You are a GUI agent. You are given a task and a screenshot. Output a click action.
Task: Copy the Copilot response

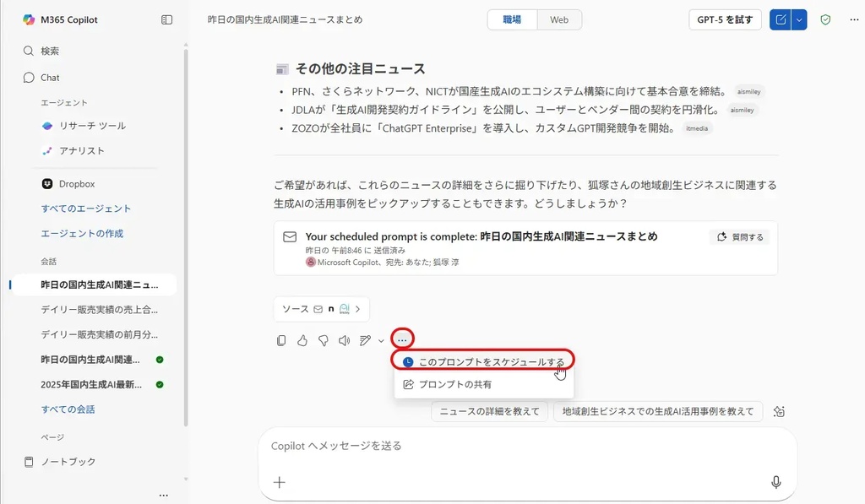281,340
